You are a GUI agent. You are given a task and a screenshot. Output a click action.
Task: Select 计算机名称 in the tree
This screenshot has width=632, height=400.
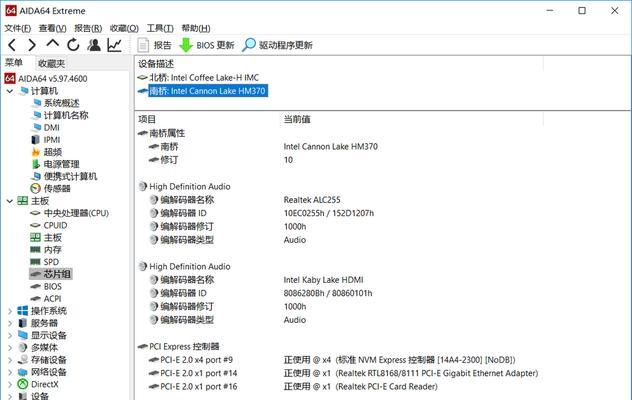[x=66, y=115]
